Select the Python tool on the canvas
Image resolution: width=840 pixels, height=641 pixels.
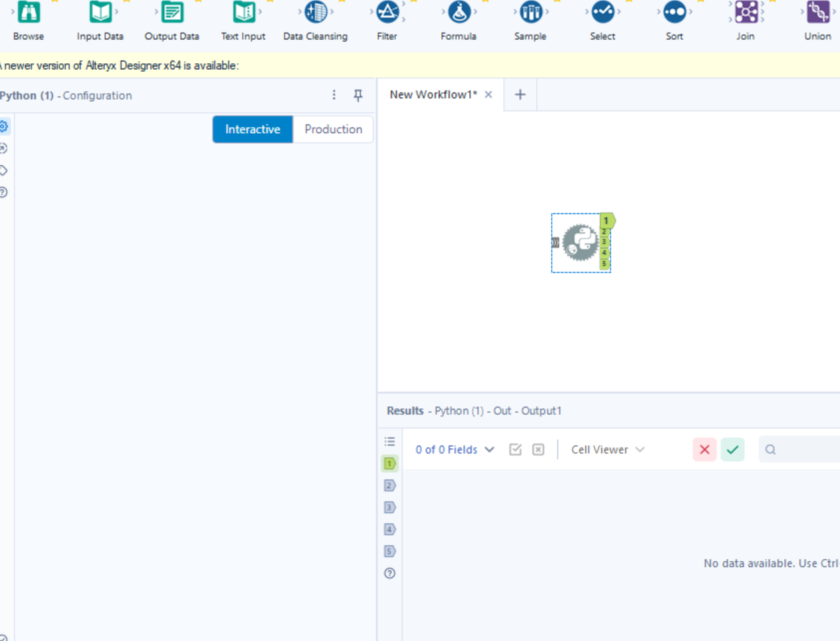[579, 242]
